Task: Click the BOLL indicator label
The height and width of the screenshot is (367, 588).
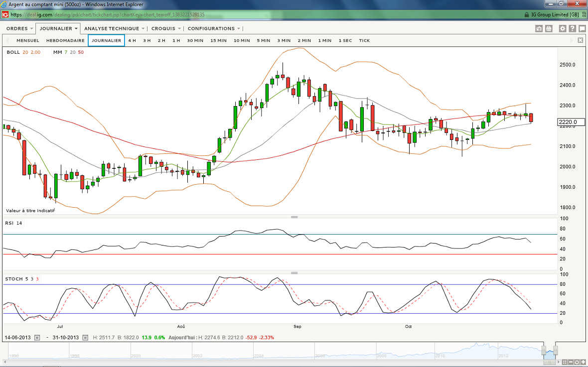Action: tap(13, 52)
